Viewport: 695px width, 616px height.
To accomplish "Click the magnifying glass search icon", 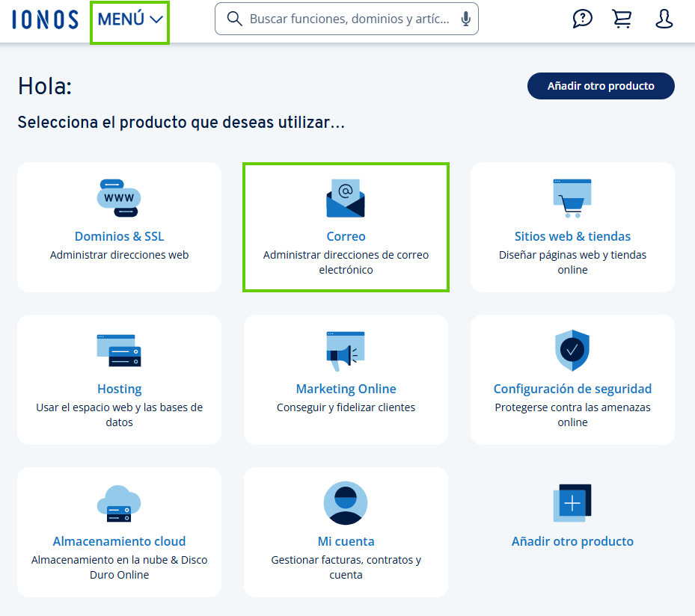I will coord(234,19).
